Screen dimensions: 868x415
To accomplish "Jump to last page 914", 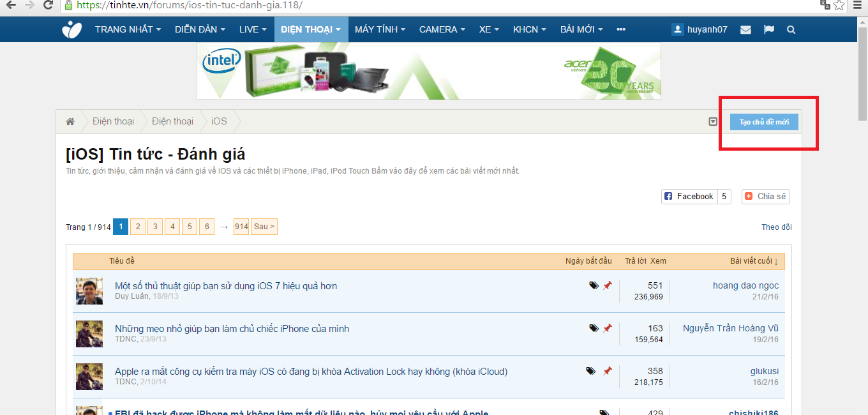I will coord(241,227).
